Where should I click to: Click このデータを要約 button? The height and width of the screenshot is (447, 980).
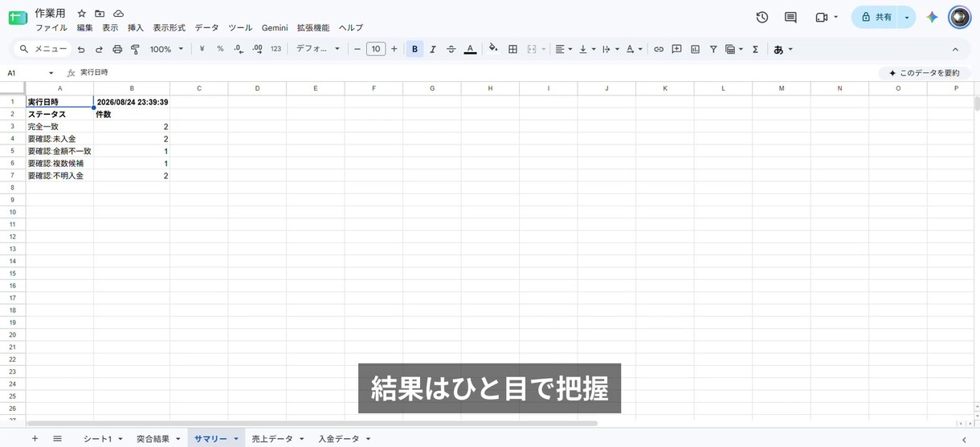(924, 73)
